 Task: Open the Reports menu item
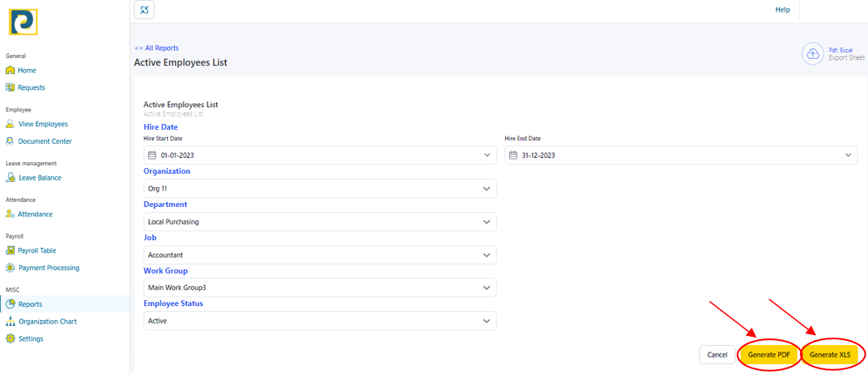click(30, 304)
